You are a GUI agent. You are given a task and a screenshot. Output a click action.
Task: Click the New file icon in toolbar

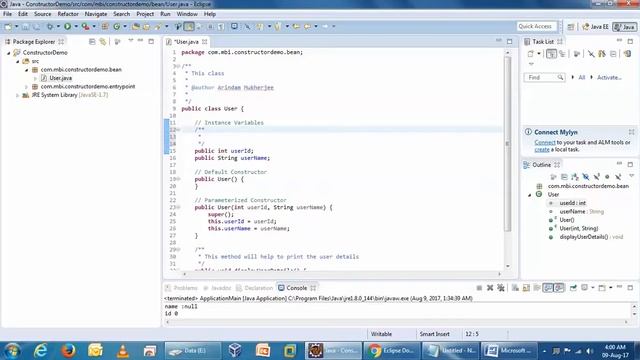[8, 27]
